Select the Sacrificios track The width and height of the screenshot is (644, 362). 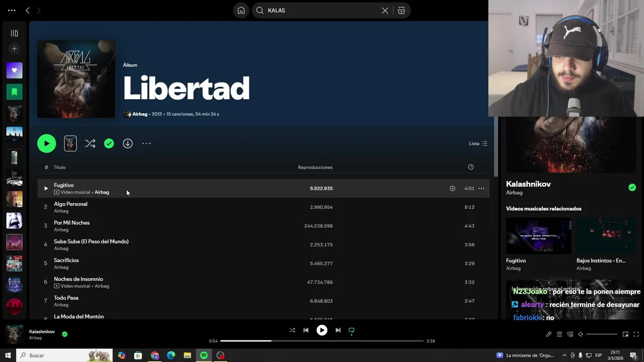pos(263,263)
